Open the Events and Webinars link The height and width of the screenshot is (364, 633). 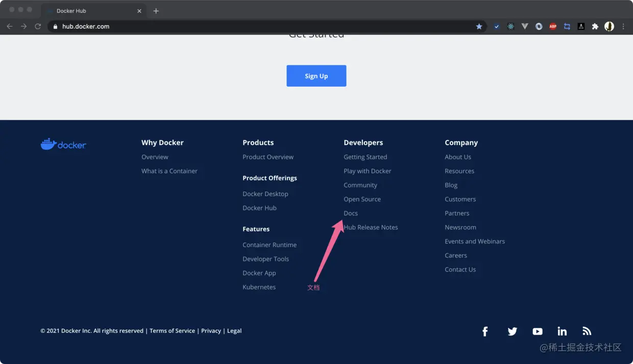click(475, 241)
